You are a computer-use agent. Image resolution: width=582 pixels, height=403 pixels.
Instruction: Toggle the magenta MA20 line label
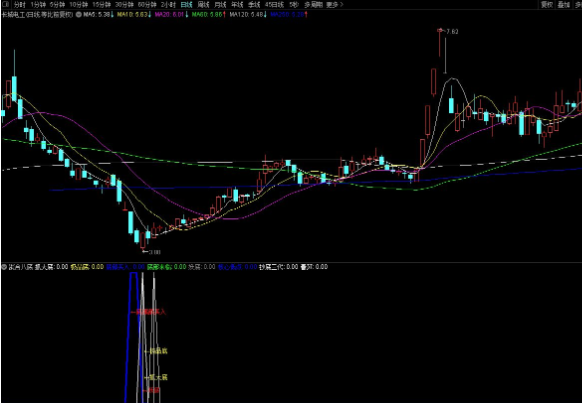coord(171,15)
